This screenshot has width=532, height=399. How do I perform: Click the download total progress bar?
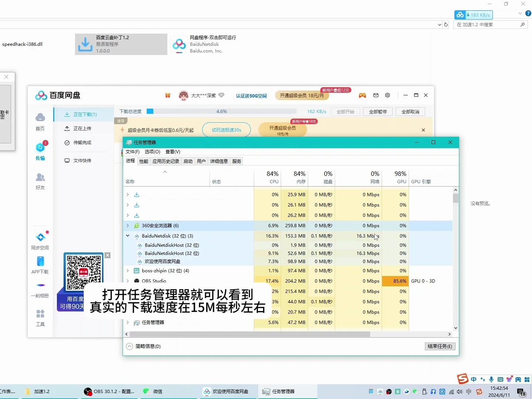(222, 111)
